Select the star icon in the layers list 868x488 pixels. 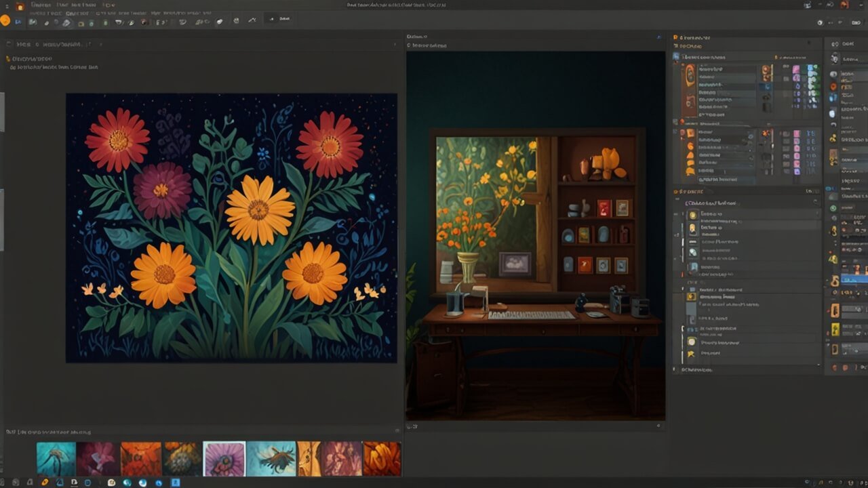point(691,354)
